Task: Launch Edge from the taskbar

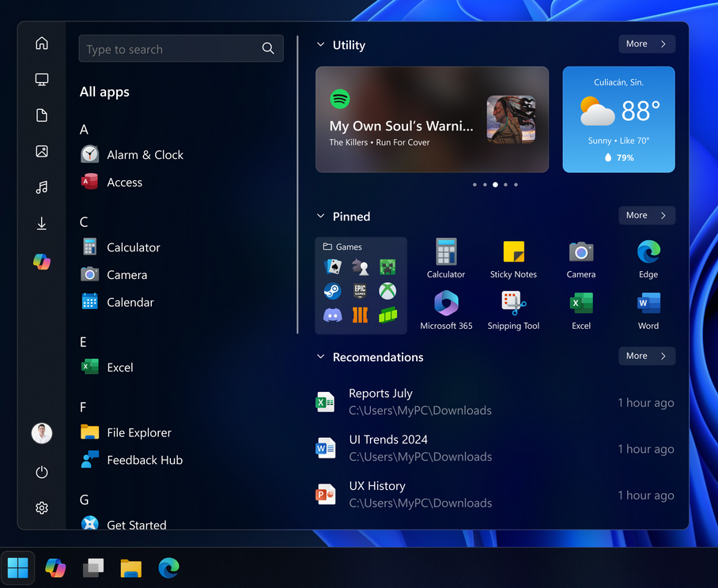Action: 168,568
